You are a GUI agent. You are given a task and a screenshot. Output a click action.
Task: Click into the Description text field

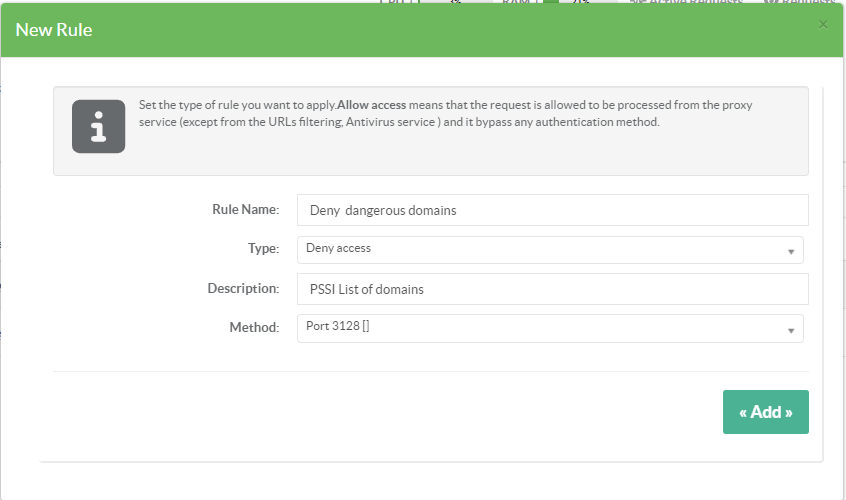pos(552,289)
